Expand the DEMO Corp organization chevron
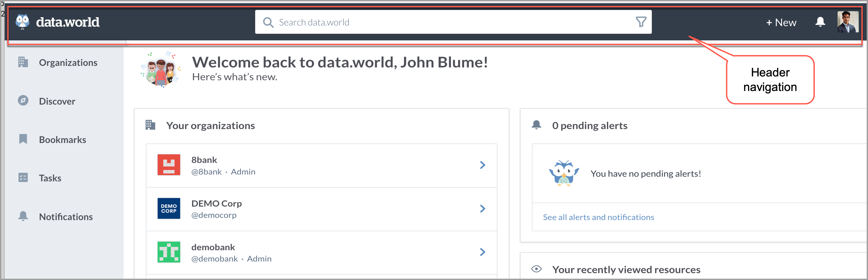This screenshot has height=280, width=868. [482, 209]
